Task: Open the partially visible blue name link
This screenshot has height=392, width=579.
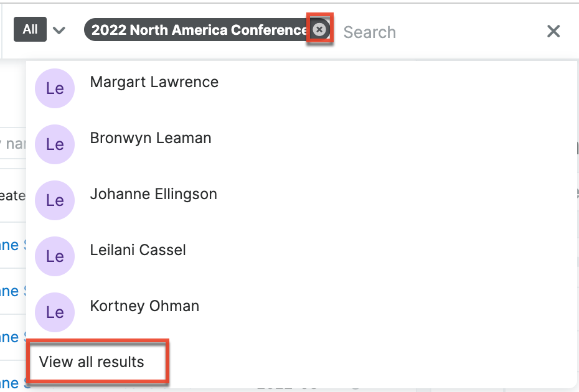Action: tap(11, 245)
